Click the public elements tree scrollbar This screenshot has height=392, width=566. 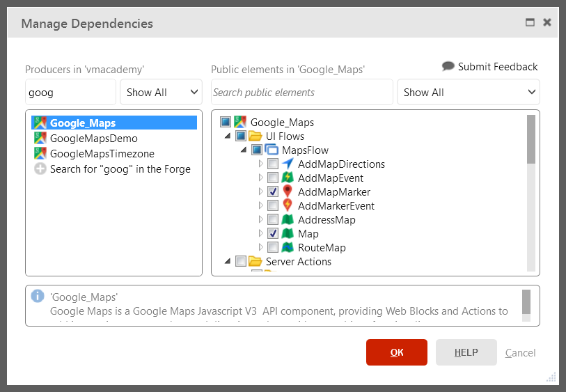pos(531,139)
